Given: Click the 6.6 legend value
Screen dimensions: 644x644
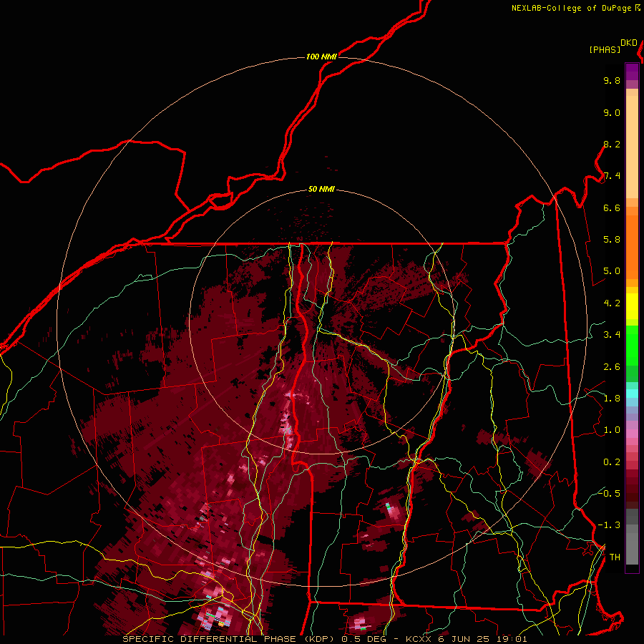Looking at the screenshot, I should (612, 208).
